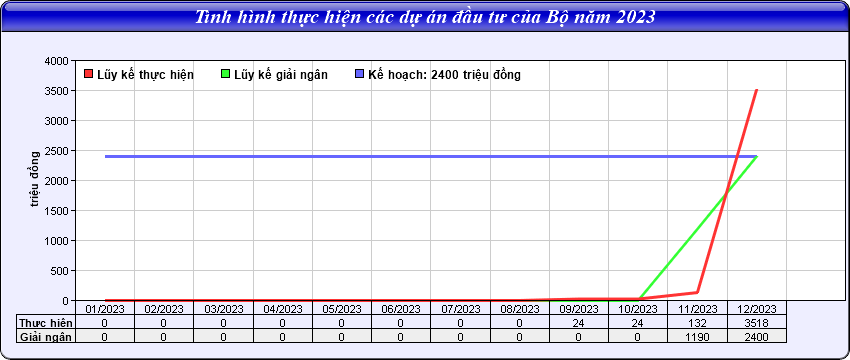
Task: Select the Lũy kế giải ngân legend label
Action: (281, 75)
